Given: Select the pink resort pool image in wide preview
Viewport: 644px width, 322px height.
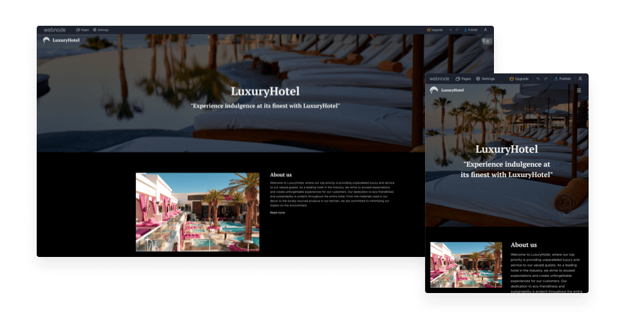Looking at the screenshot, I should pyautogui.click(x=197, y=212).
